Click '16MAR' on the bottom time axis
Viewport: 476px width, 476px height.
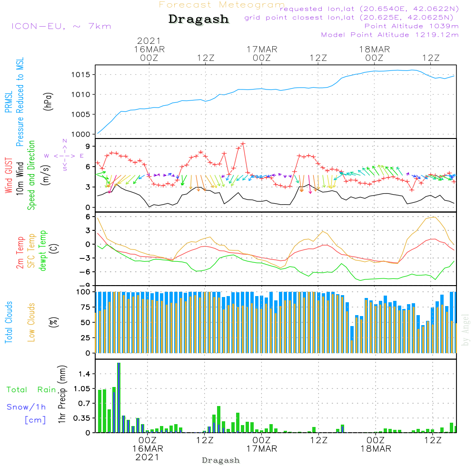pyautogui.click(x=148, y=449)
